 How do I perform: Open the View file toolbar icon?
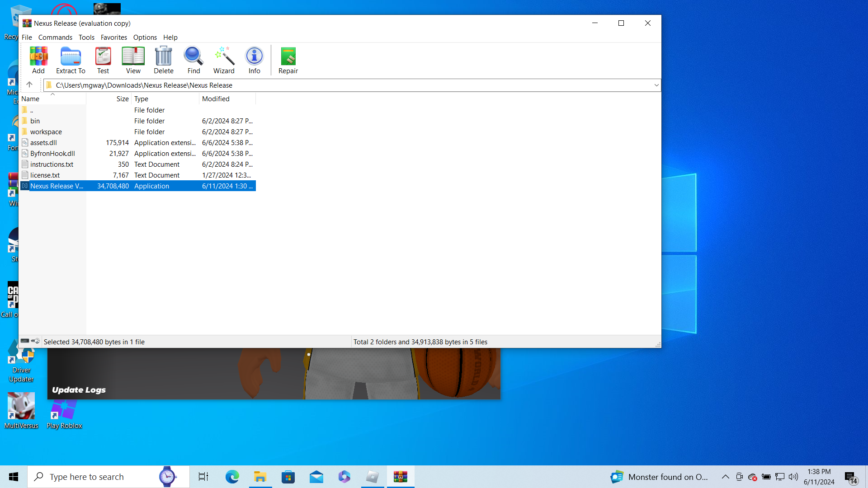click(x=133, y=60)
